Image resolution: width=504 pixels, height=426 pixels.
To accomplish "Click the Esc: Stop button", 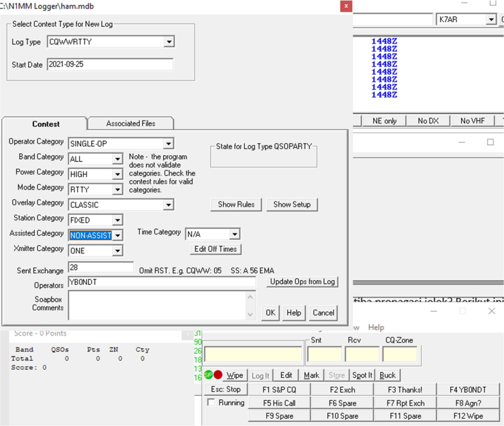I will click(x=226, y=389).
